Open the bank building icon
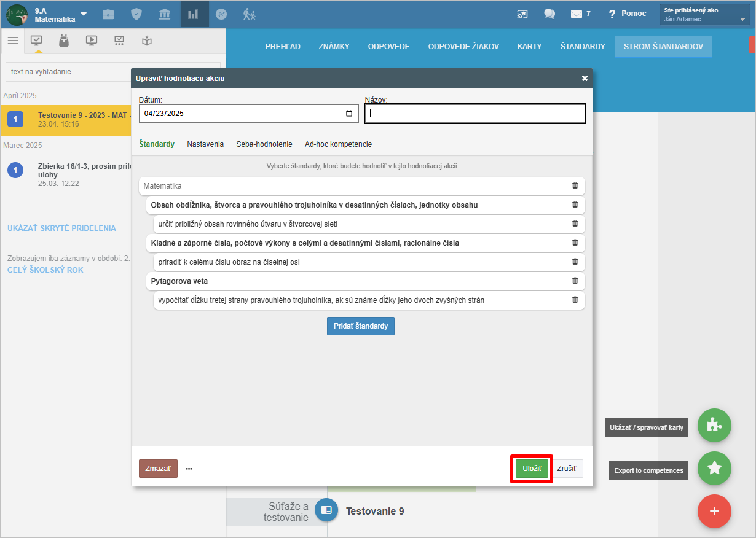This screenshot has width=756, height=538. pos(165,14)
